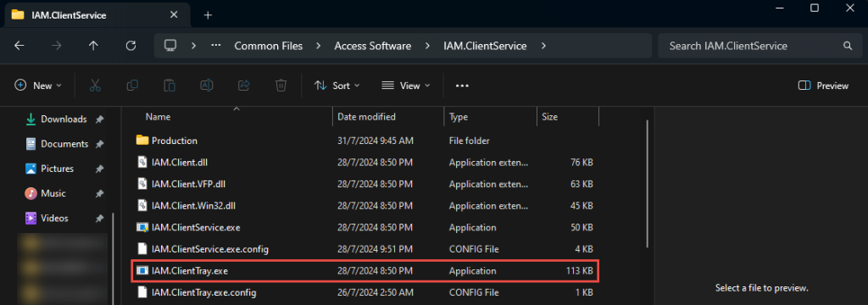Screen dimensions: 868x305
Task: Open the View dropdown menu
Action: [406, 86]
